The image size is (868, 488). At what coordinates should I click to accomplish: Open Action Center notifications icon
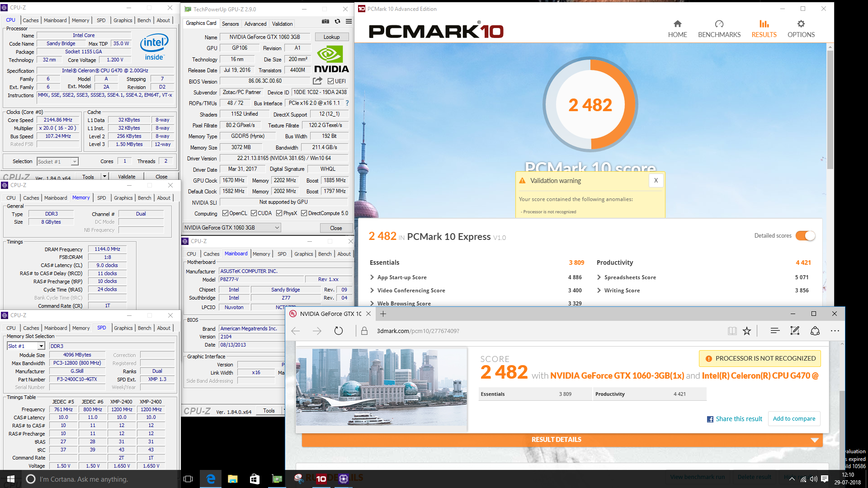tap(825, 479)
